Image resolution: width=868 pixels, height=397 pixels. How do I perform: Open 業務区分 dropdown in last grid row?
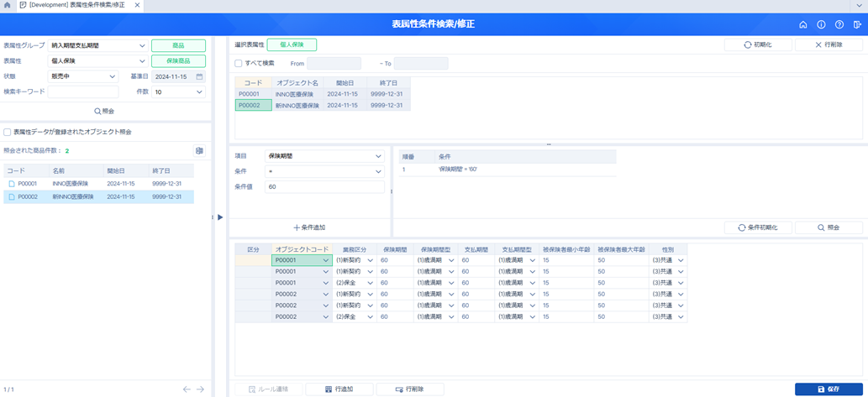click(x=370, y=316)
